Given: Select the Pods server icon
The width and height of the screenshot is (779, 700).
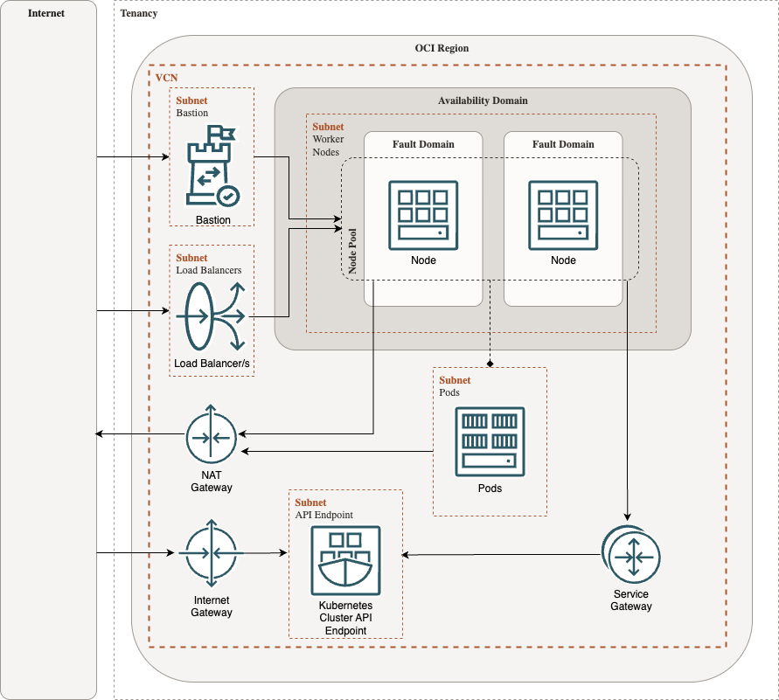Looking at the screenshot, I should pos(490,441).
